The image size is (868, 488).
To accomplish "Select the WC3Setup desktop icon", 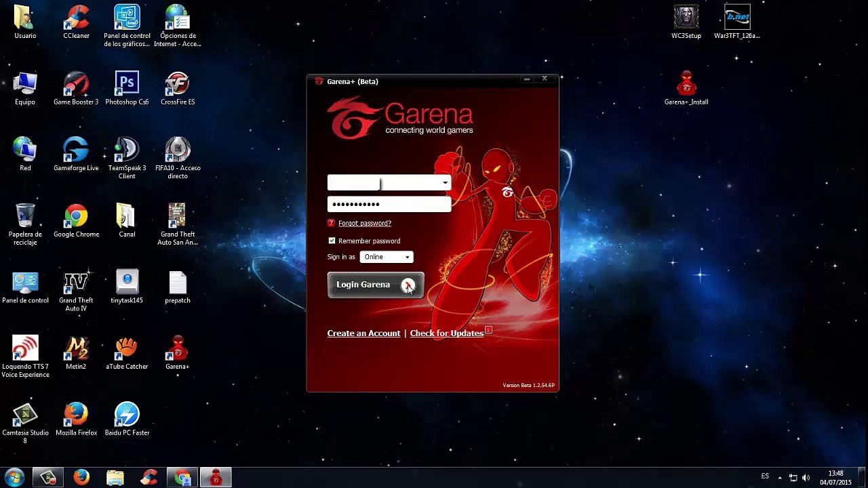I will coord(686,22).
